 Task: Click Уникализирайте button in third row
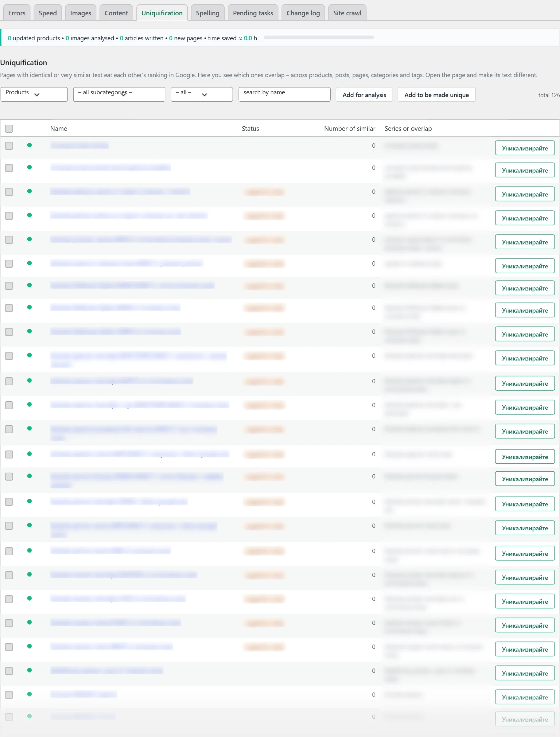(x=525, y=194)
